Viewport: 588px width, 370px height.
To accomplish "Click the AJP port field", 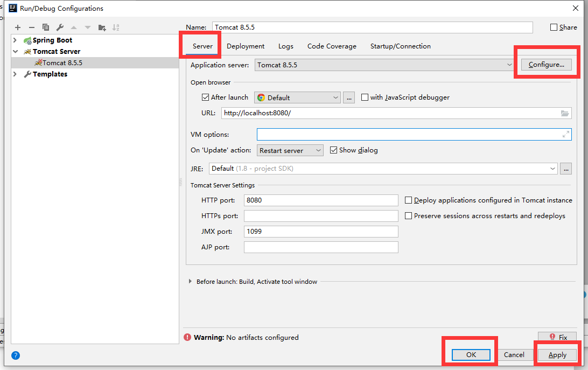I will pyautogui.click(x=321, y=247).
